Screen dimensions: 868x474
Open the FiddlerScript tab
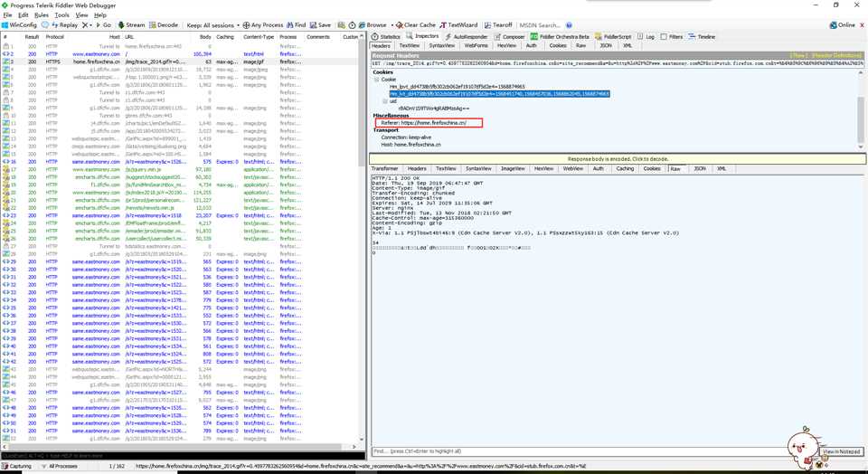[613, 37]
